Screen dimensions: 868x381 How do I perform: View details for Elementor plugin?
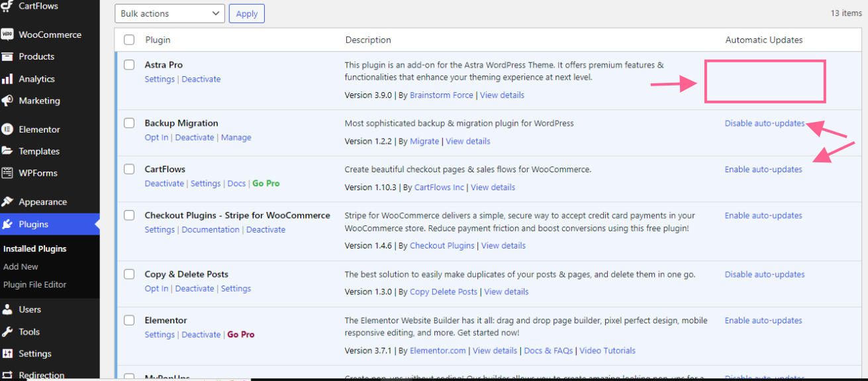(x=495, y=351)
